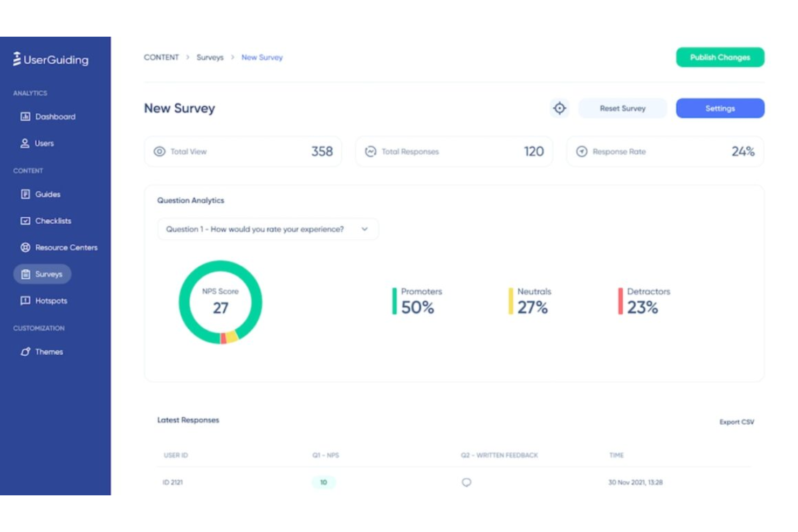Click the Detractors 23% value

click(642, 308)
